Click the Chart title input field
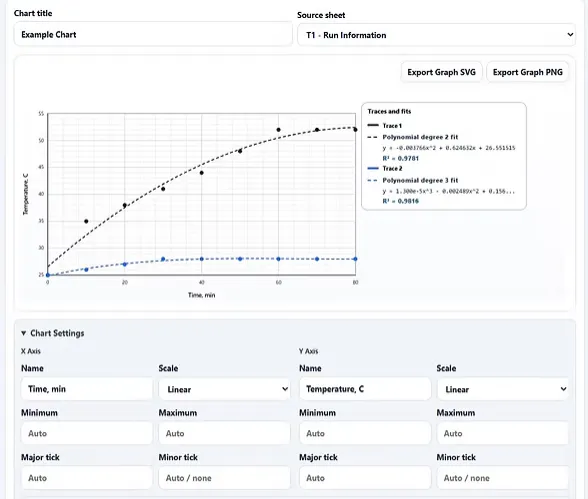This screenshot has height=499, width=588. [x=153, y=34]
